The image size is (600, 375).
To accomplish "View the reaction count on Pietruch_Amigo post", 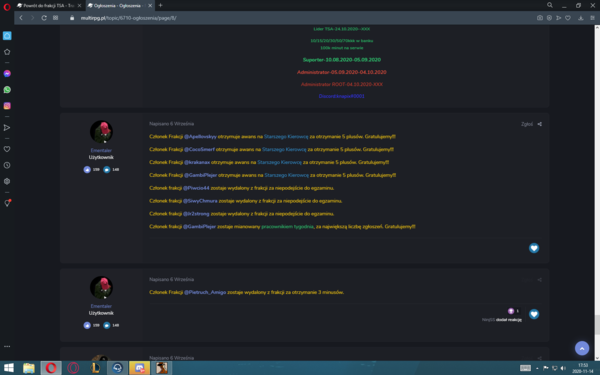I will point(514,311).
